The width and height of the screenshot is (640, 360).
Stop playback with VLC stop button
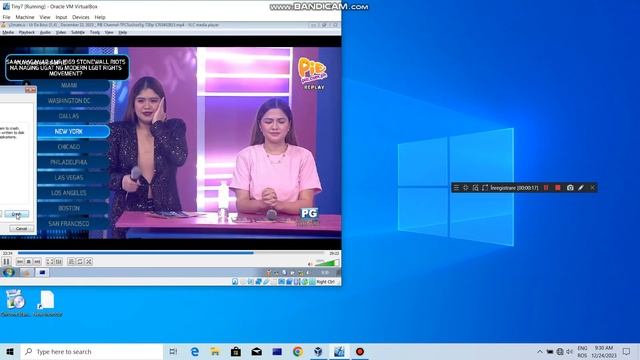(x=29, y=262)
